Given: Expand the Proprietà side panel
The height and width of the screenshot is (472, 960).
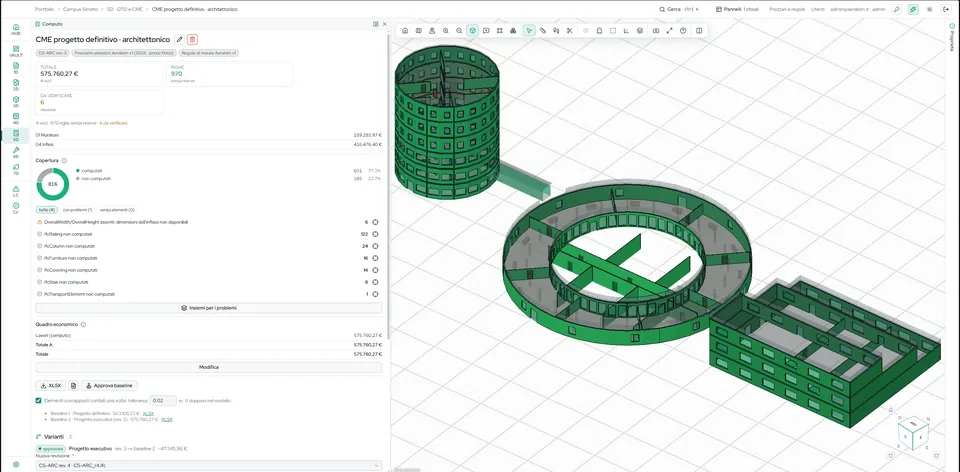Looking at the screenshot, I should (x=951, y=37).
